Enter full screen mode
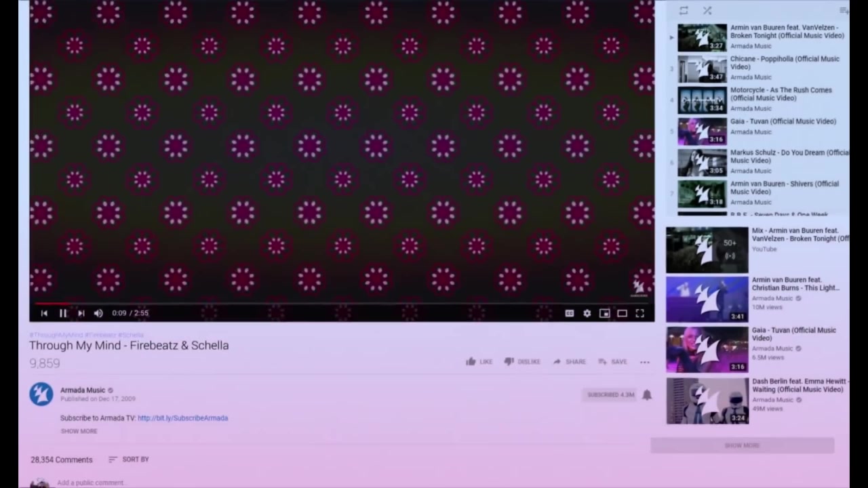The width and height of the screenshot is (868, 488). tap(639, 313)
